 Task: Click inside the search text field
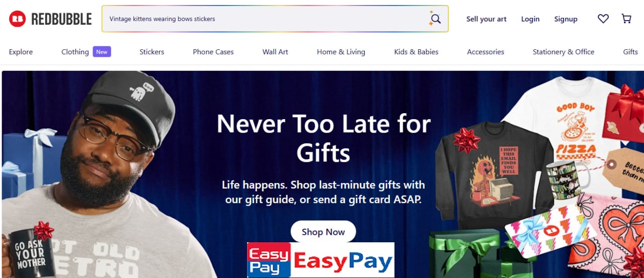pyautogui.click(x=265, y=19)
